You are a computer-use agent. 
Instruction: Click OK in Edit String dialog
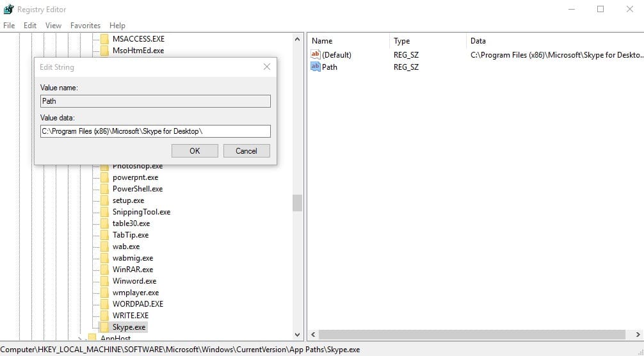tap(195, 150)
